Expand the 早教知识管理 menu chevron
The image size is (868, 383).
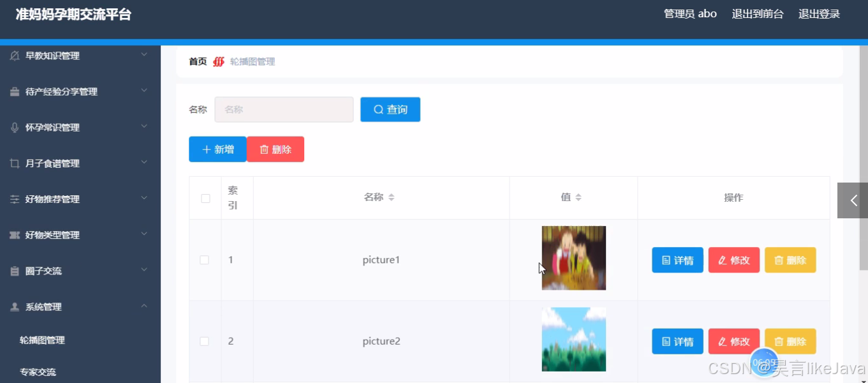(144, 55)
